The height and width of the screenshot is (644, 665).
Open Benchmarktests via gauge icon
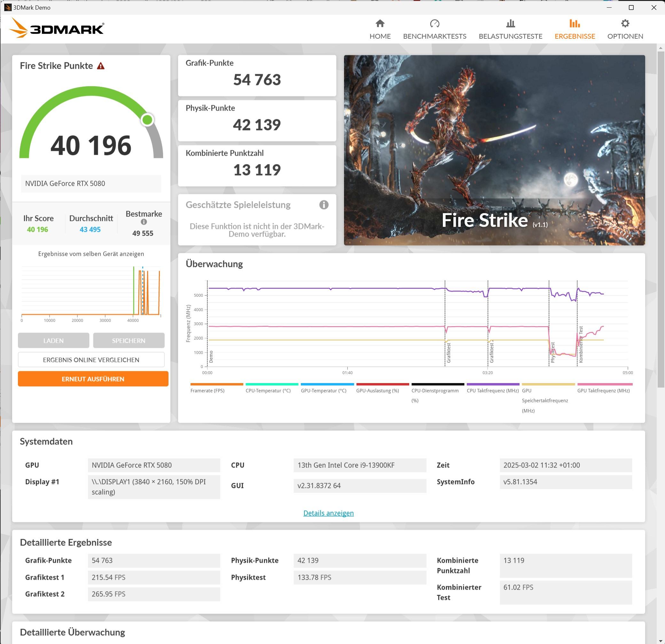434,24
